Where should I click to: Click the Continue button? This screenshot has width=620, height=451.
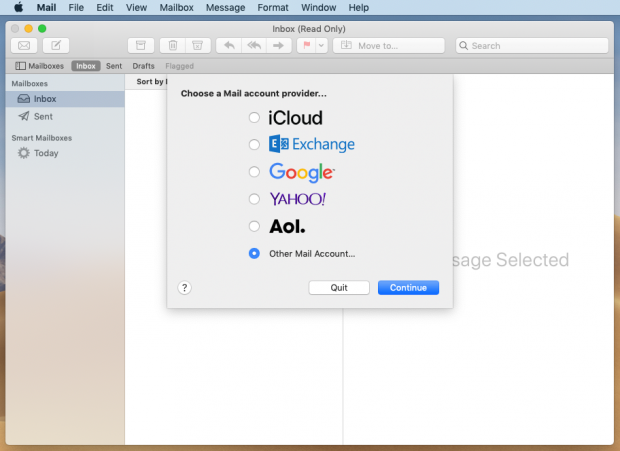[408, 287]
